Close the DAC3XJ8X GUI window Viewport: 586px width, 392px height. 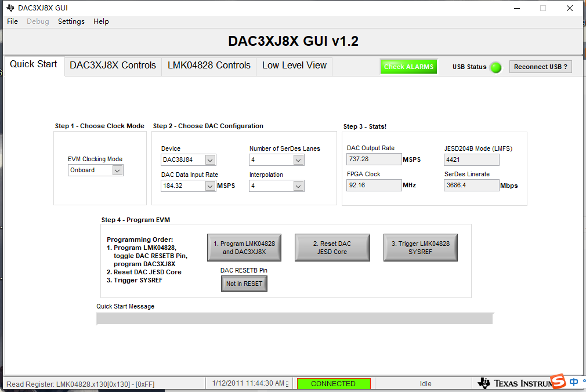pos(570,8)
